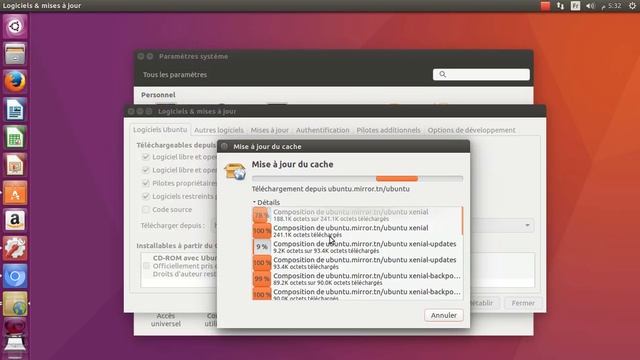Launch Firefox from the dock
The image size is (640, 360).
click(15, 82)
